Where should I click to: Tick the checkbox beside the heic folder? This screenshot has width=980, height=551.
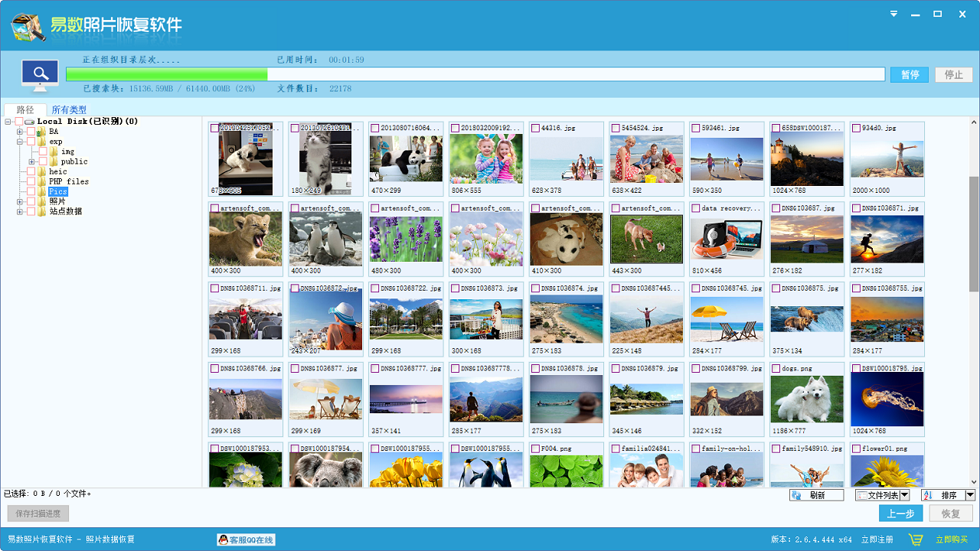[x=31, y=171]
